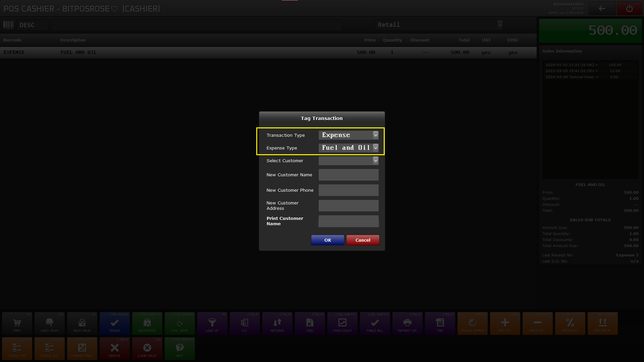Image resolution: width=644 pixels, height=362 pixels.
Task: Click the New Customer Name field
Action: click(348, 175)
